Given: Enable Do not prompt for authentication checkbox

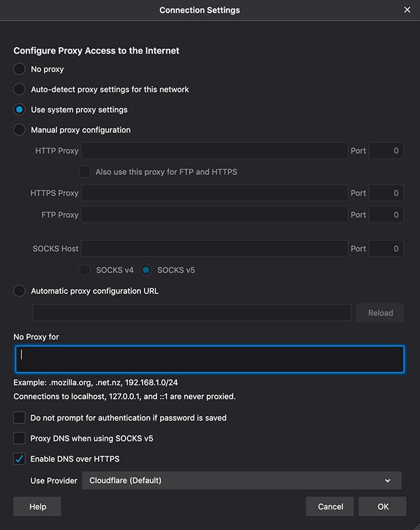Looking at the screenshot, I should 19,418.
